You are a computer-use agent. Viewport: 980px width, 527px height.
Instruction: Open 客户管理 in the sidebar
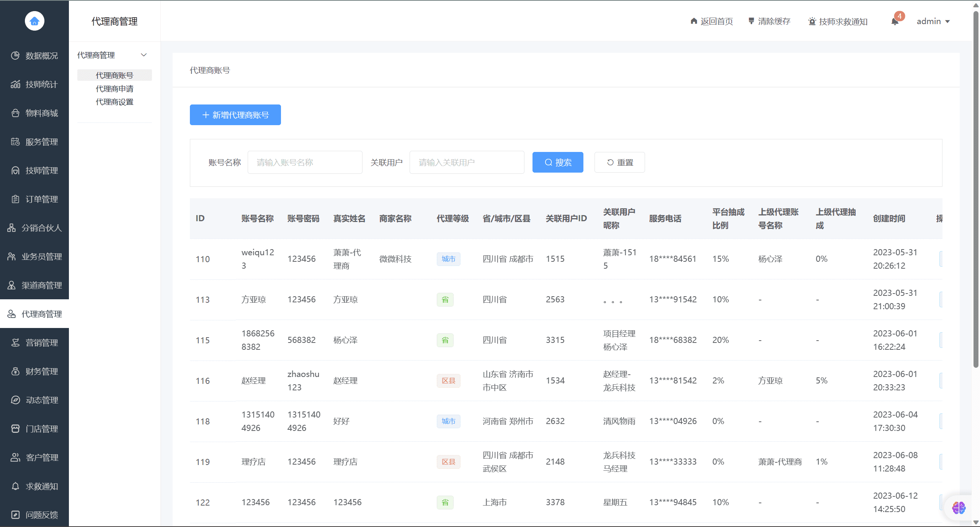[34, 458]
